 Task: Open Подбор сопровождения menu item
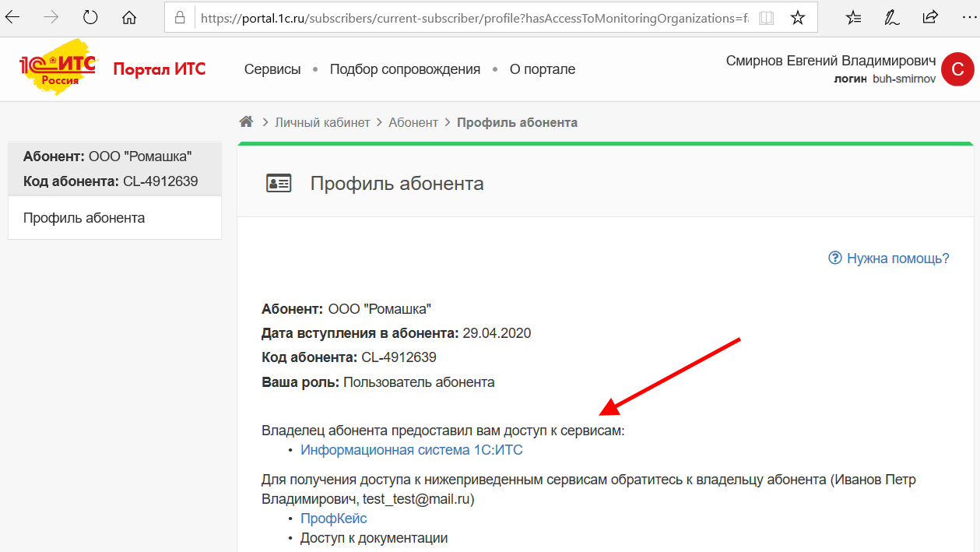click(x=405, y=69)
